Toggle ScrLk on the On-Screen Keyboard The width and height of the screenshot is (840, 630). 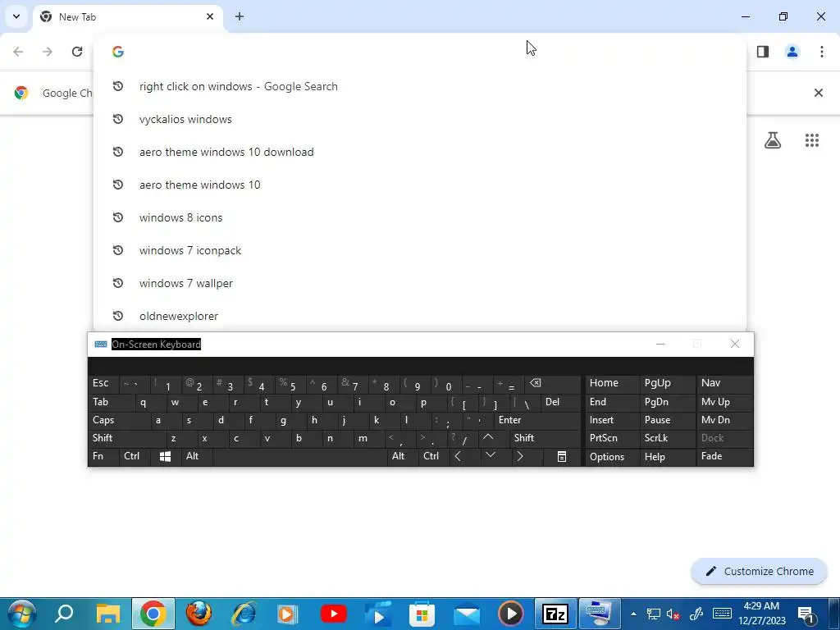666,438
